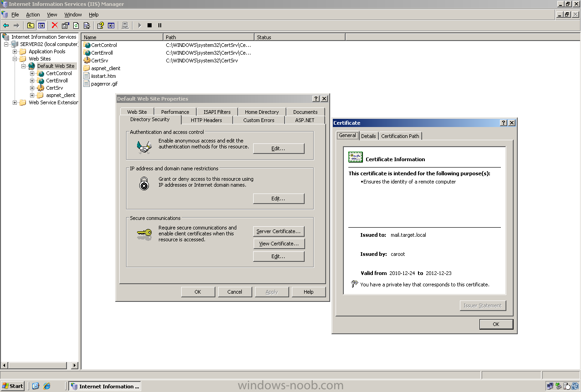Click the Up One Level toolbar icon
Screen dimensions: 581x392
coord(31,25)
